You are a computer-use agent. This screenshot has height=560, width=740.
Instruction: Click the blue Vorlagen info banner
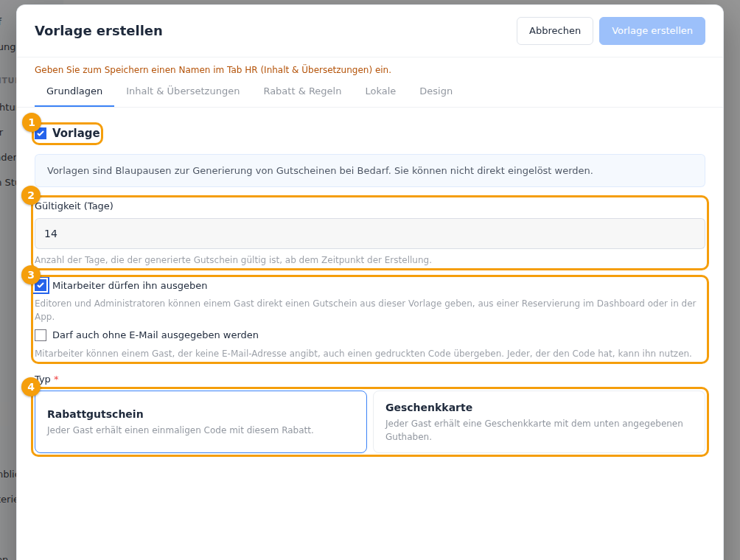pos(370,171)
